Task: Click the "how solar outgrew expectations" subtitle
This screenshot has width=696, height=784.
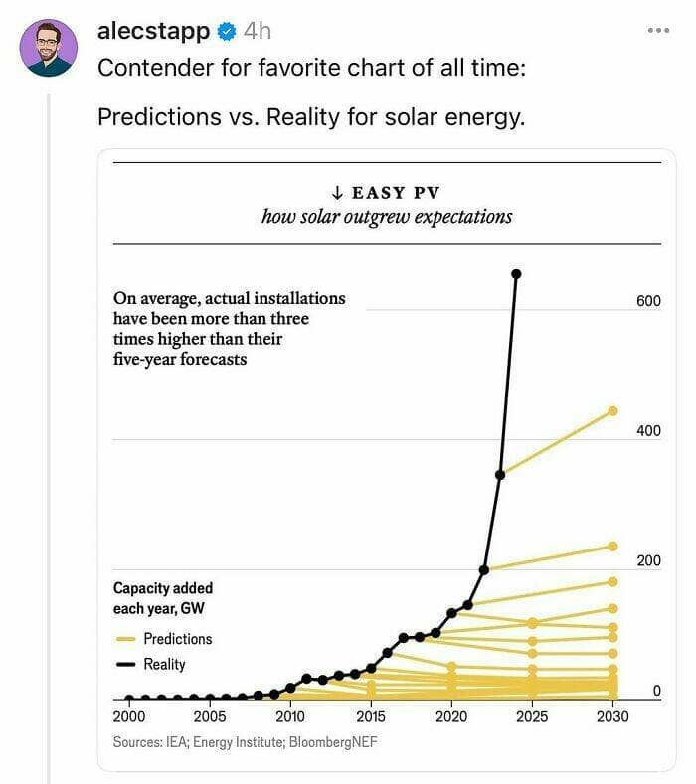Action: 387,216
